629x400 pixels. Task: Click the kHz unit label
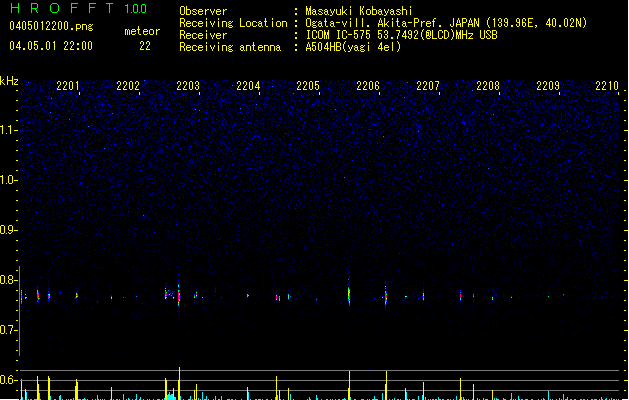click(x=9, y=81)
